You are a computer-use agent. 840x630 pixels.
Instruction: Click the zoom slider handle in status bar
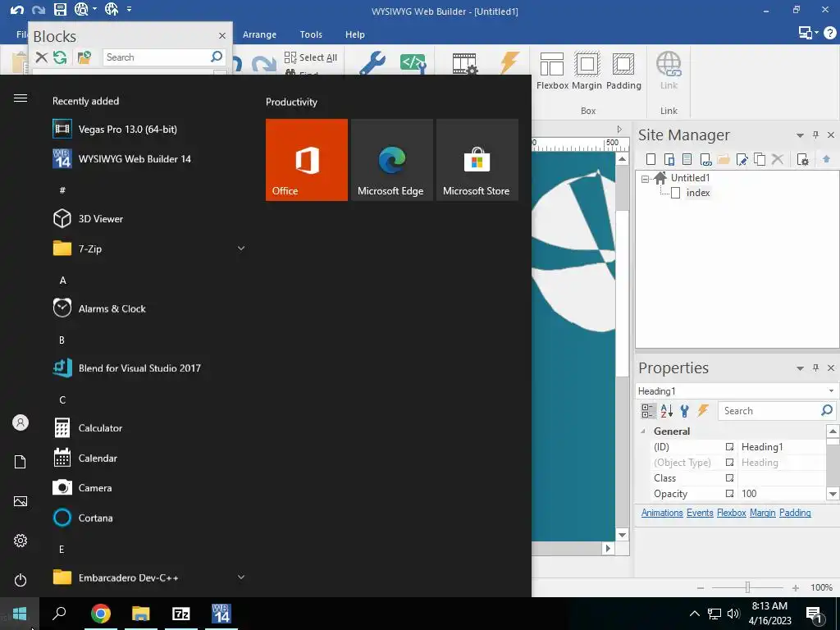pos(748,587)
